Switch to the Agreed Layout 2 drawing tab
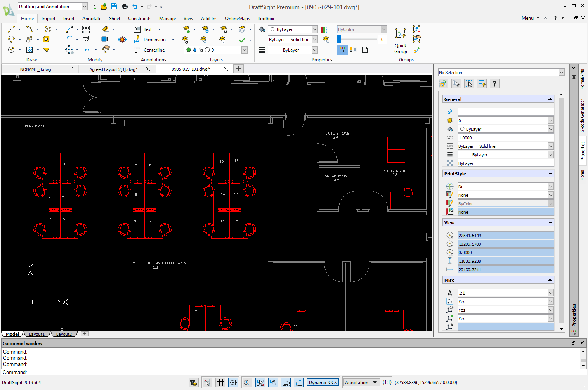This screenshot has height=390, width=588. (113, 69)
